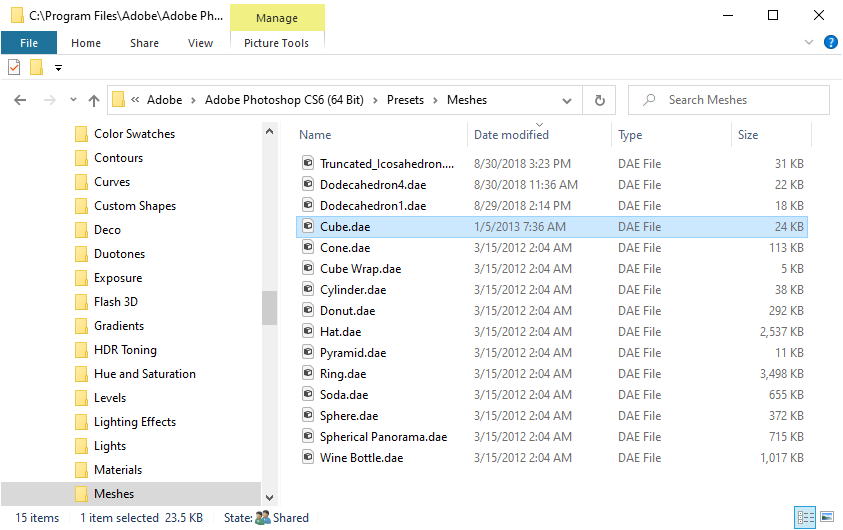Switch to the View ribbon tab

point(201,43)
